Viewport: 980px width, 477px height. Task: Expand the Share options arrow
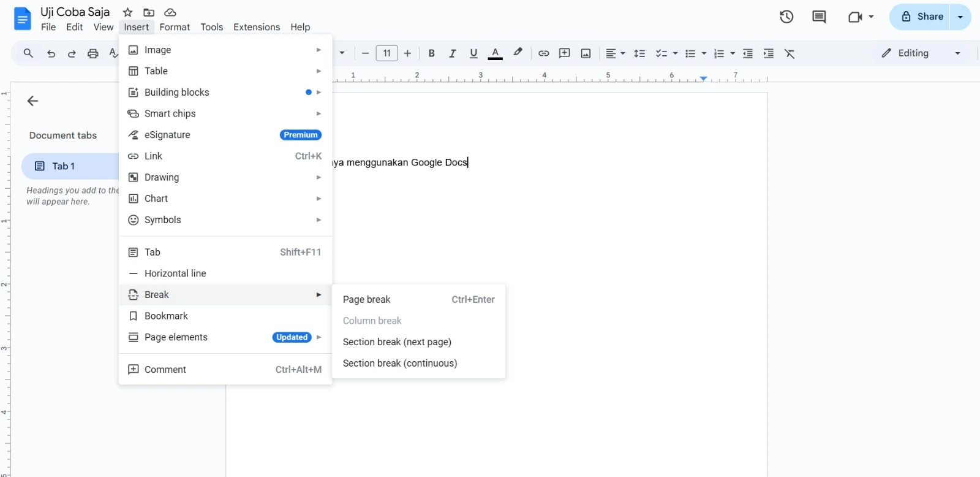(960, 17)
